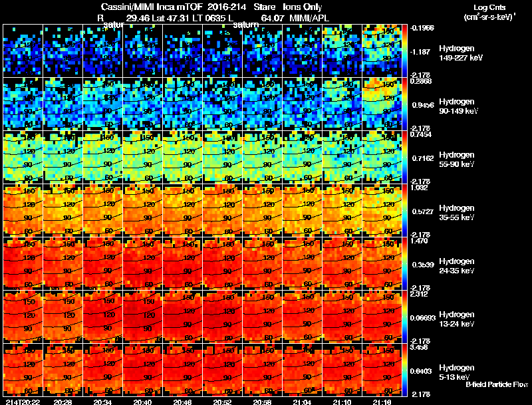The height and width of the screenshot is (405, 532).
Task: Click the colorbar value "1.032"
Action: 419,188
